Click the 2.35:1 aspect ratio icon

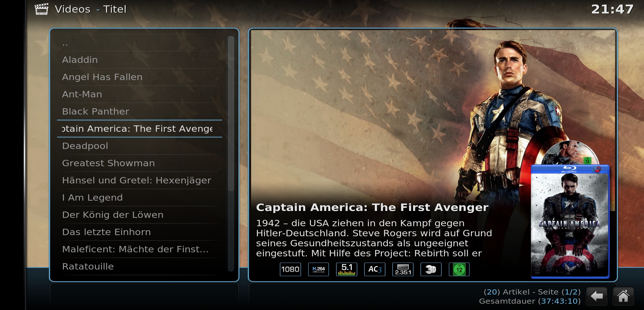403,269
